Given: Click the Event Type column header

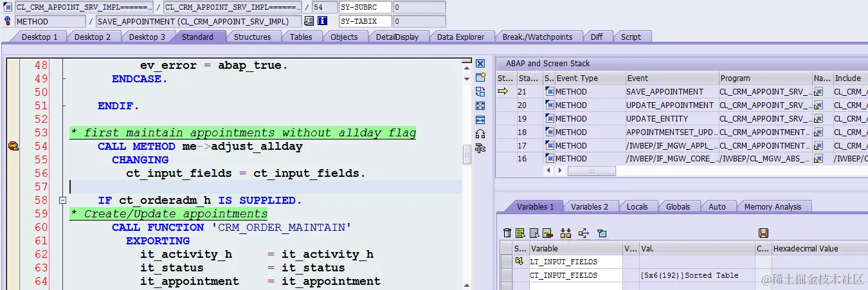Looking at the screenshot, I should click(590, 78).
